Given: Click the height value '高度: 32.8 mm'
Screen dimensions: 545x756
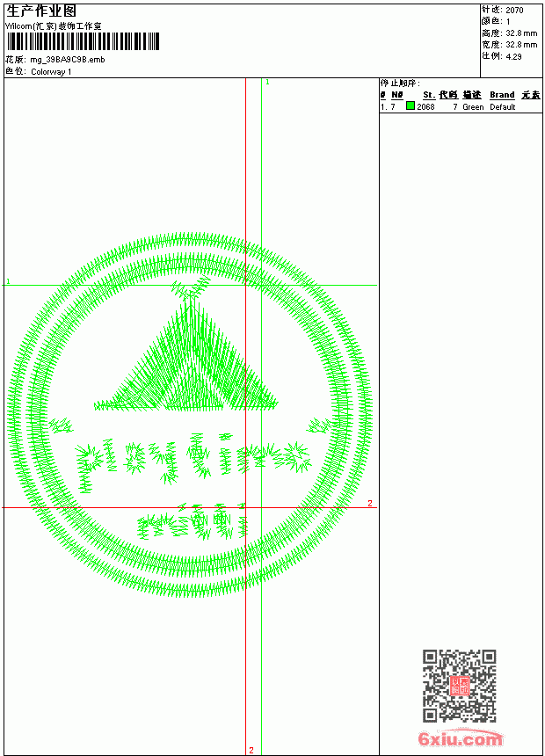Looking at the screenshot, I should (509, 33).
